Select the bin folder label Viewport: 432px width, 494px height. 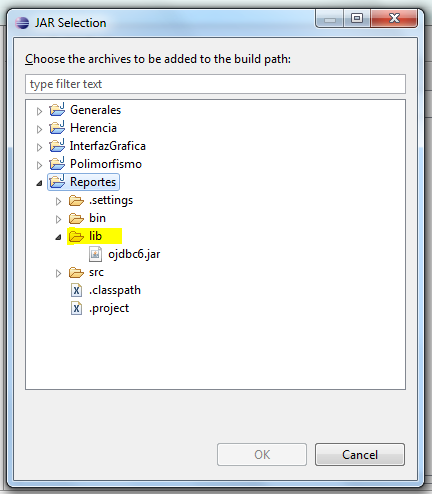pyautogui.click(x=97, y=218)
